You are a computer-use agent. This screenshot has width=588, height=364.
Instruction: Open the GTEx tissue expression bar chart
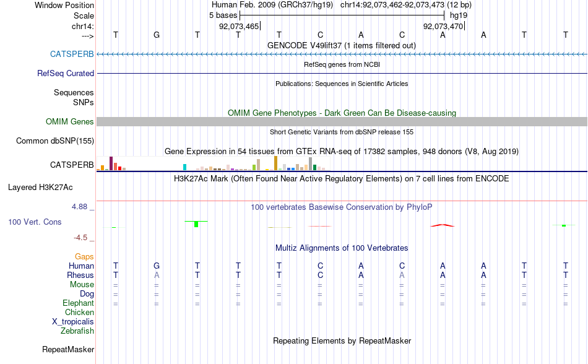213,163
